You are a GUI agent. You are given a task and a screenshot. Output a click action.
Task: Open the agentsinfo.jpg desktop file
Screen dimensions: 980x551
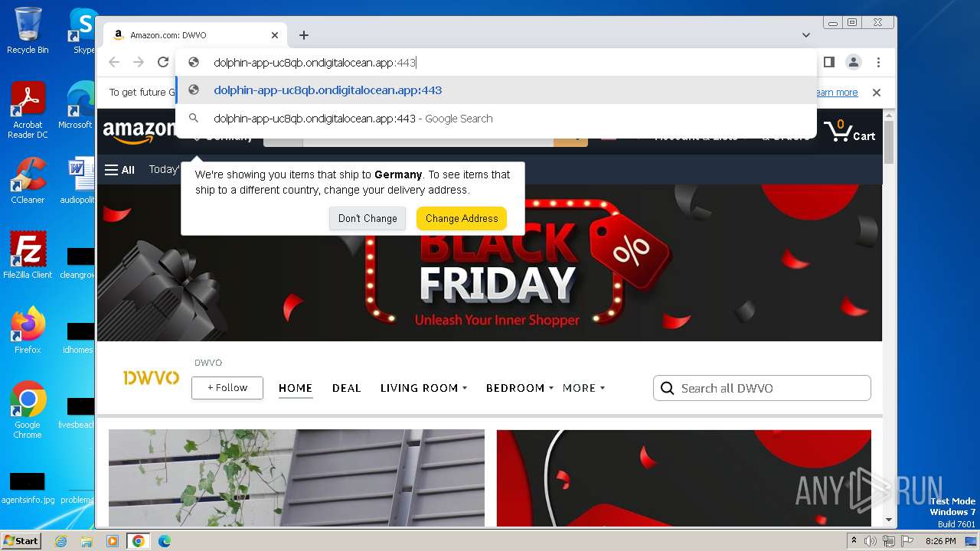coord(28,488)
